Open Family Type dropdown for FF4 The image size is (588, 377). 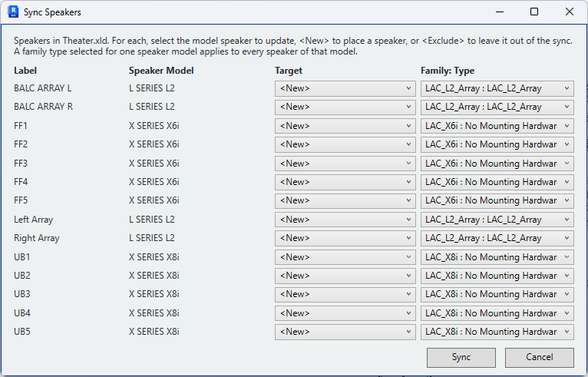497,182
